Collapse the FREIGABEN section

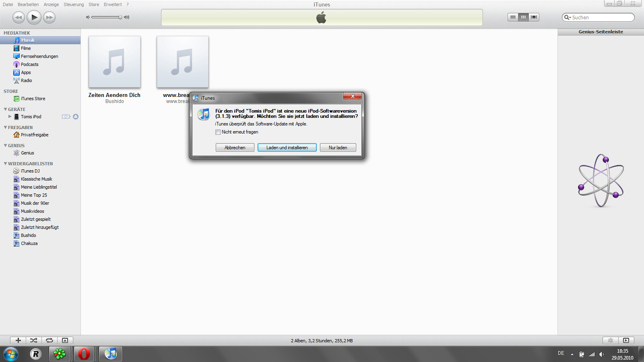point(5,128)
